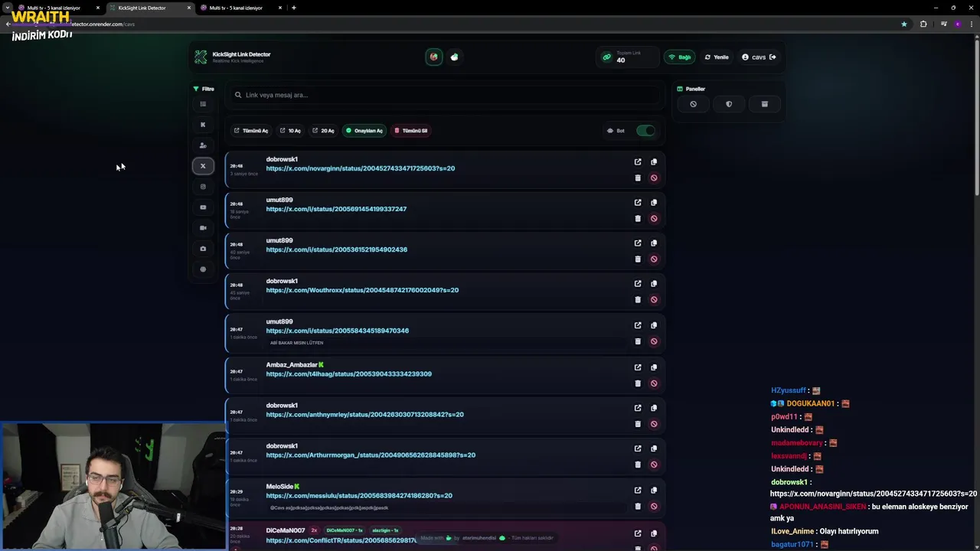This screenshot has height=551, width=980.
Task: Click the Filtre label
Action: [204, 89]
